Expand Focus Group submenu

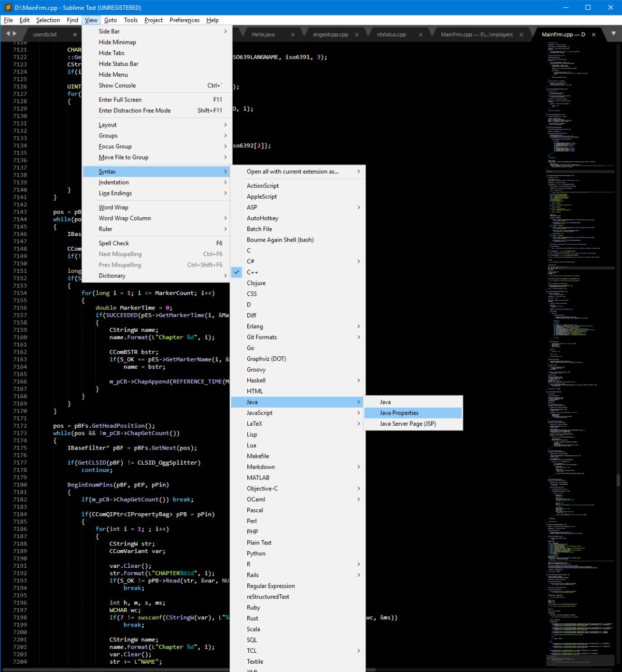click(x=157, y=147)
